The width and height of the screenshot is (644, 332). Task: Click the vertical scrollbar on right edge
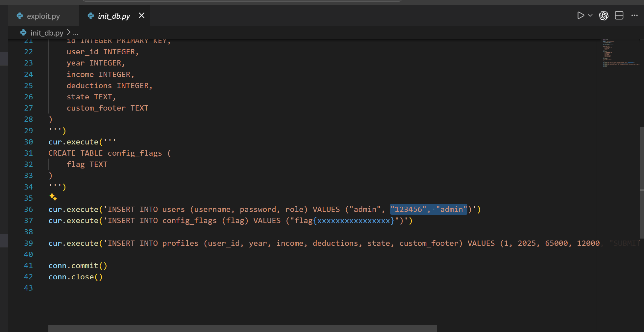coord(642,183)
